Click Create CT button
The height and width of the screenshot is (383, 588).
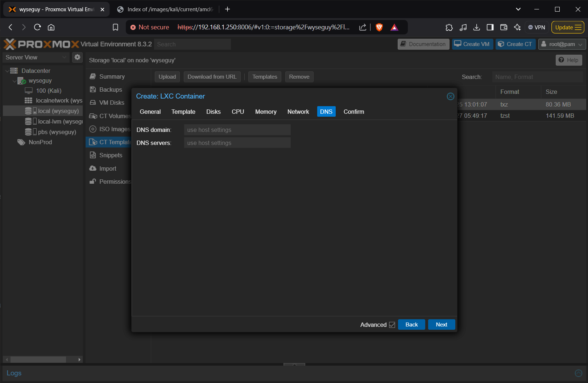515,44
